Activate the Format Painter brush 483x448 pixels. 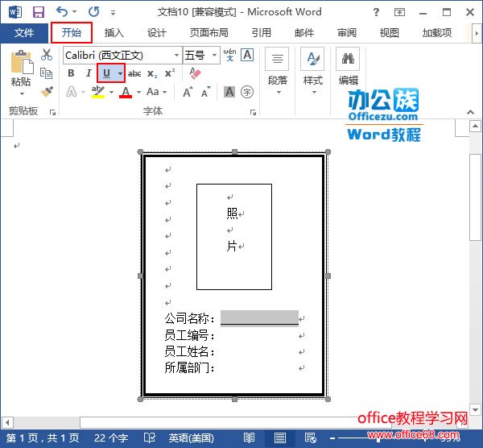point(47,92)
